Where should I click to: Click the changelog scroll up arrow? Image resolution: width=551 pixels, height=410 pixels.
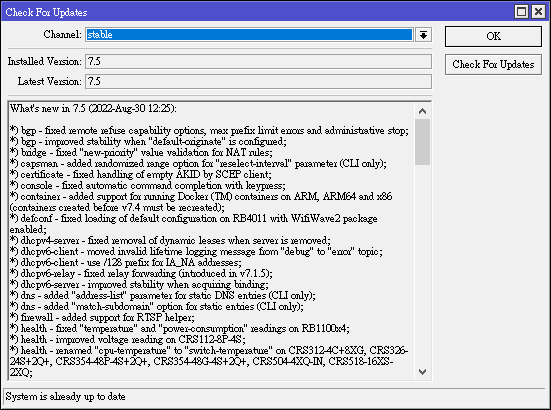pos(422,111)
